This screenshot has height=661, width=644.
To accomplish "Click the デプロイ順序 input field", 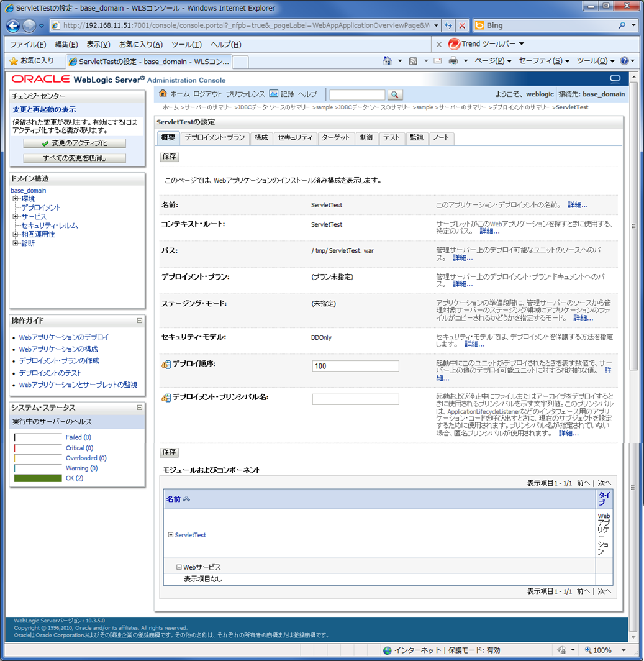I will 356,366.
